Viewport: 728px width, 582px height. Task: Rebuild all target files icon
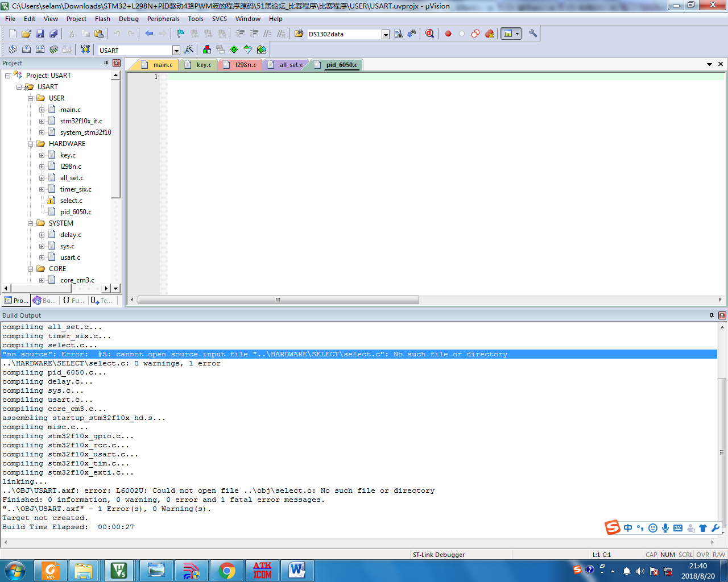coord(40,50)
